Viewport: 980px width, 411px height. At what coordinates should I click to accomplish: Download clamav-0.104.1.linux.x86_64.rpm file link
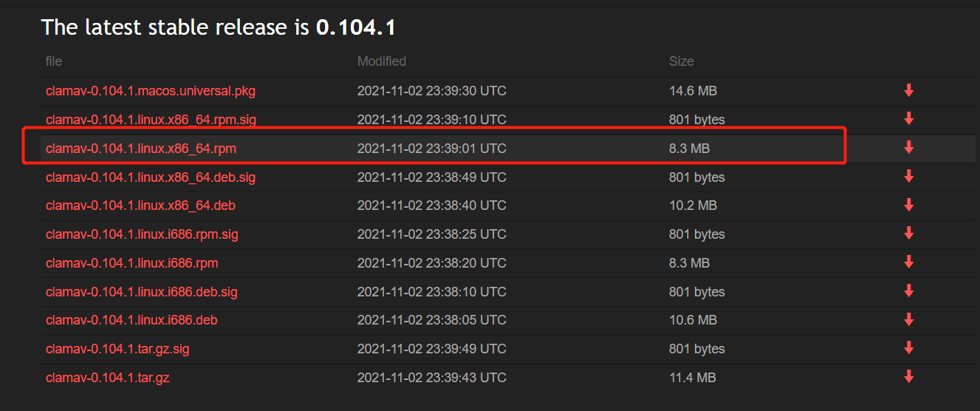click(x=141, y=149)
